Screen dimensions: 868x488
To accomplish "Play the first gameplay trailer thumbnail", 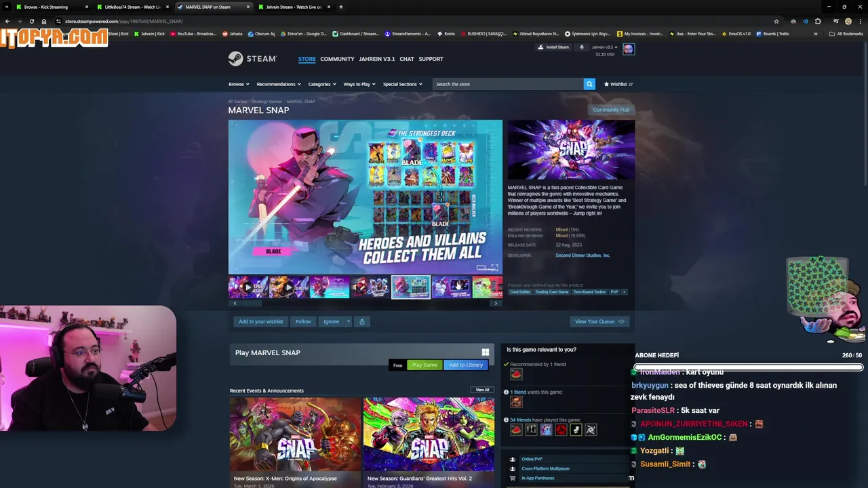I will tap(248, 287).
